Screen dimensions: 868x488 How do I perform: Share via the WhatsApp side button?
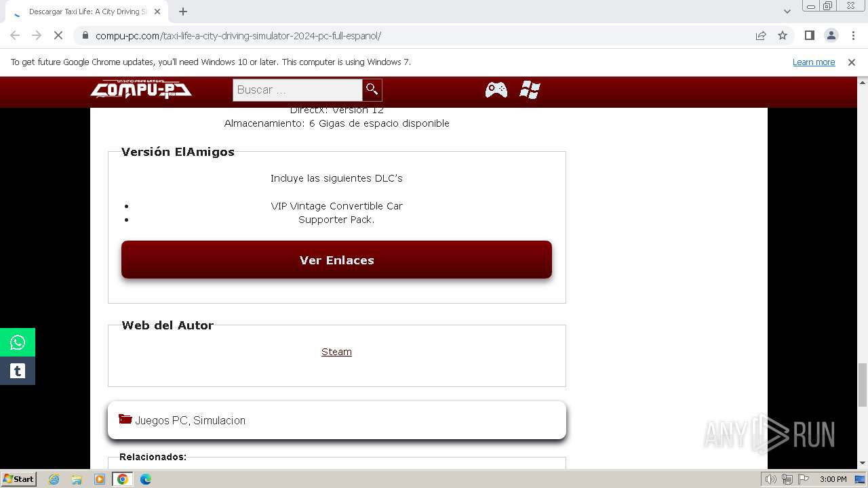[x=18, y=342]
